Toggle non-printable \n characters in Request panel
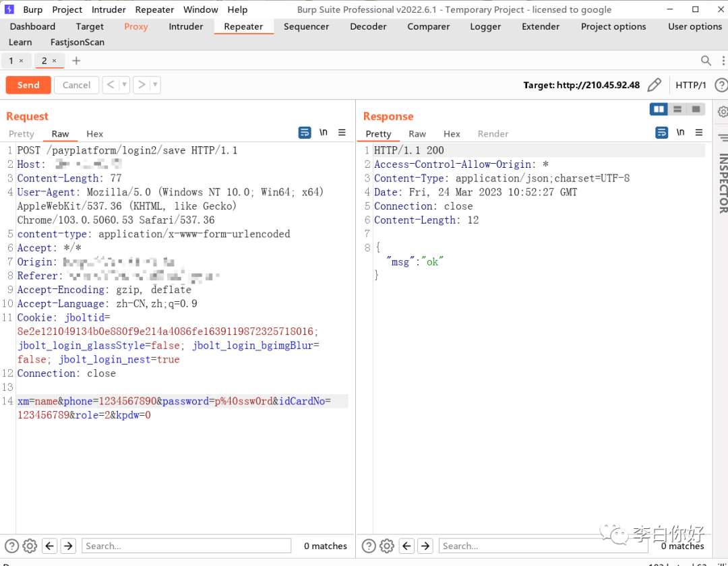 (324, 133)
